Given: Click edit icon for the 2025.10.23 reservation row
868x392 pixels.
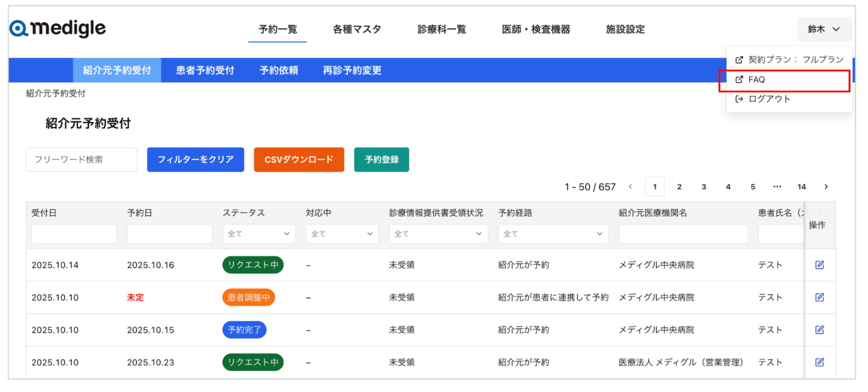Looking at the screenshot, I should pos(819,362).
